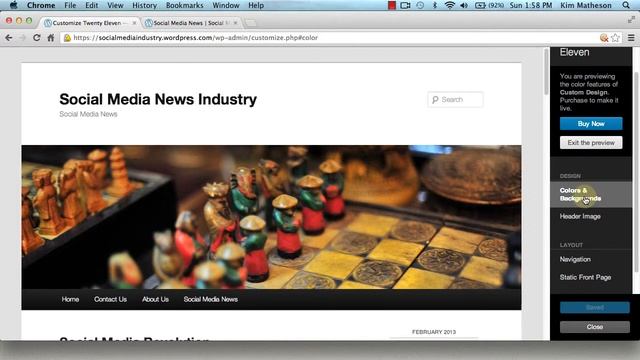640x360 pixels.
Task: Click the volume icon in menu bar
Action: click(464, 5)
